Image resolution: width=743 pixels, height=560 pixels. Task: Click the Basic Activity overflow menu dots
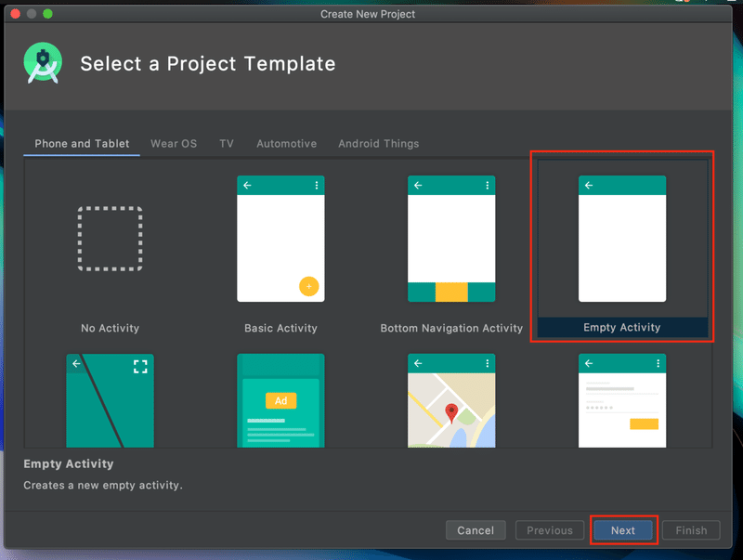[317, 186]
